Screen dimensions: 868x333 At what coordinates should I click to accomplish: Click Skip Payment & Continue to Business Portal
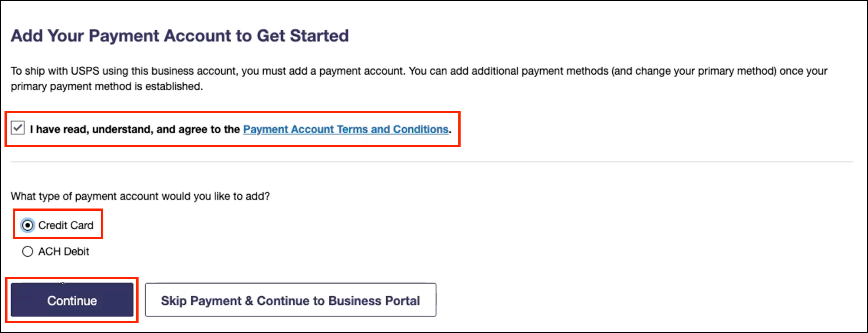pos(290,300)
